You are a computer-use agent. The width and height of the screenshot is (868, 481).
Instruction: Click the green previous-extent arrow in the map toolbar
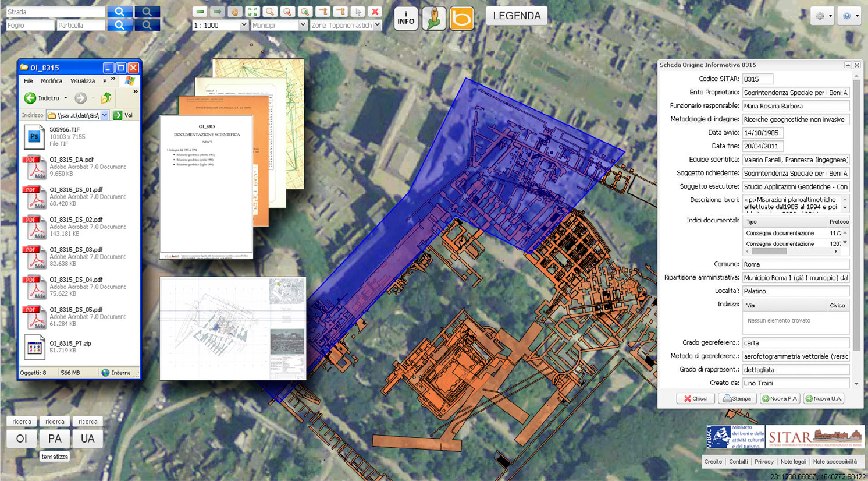coord(200,12)
